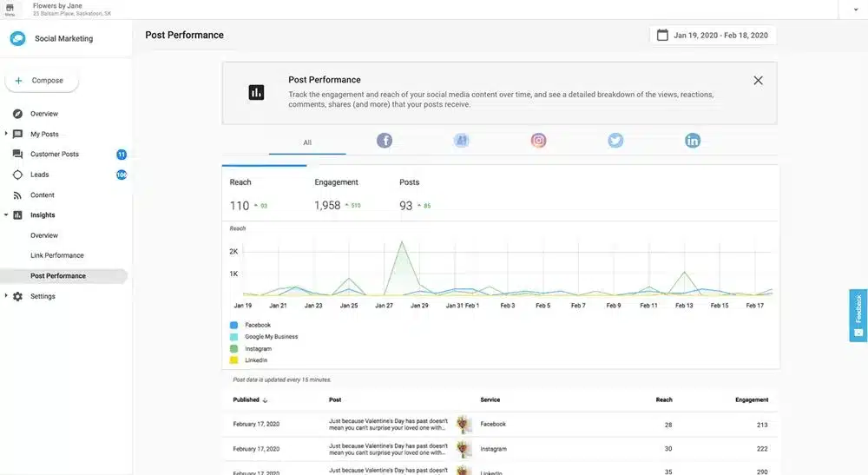
Task: Filter posts by Instagram icon tab
Action: [x=538, y=141]
